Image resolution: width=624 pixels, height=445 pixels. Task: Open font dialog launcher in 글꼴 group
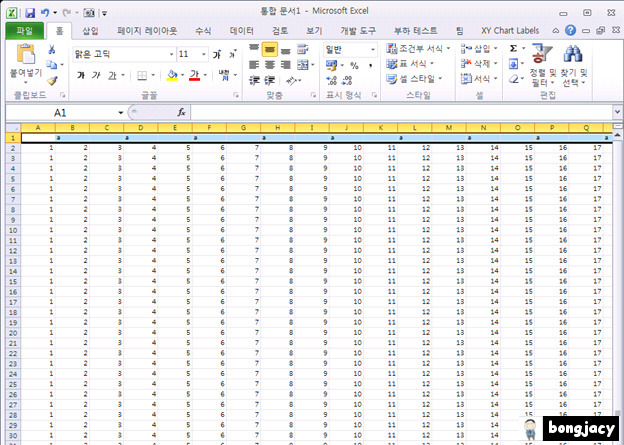(x=236, y=95)
